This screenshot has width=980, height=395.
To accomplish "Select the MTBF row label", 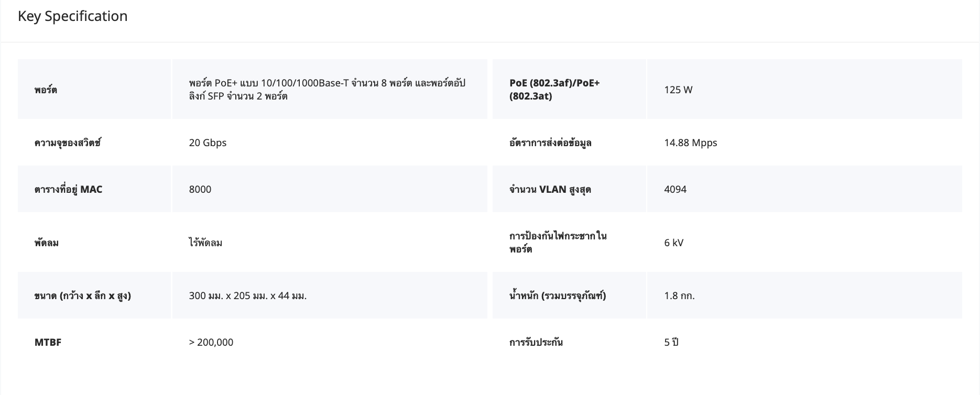I will [48, 342].
